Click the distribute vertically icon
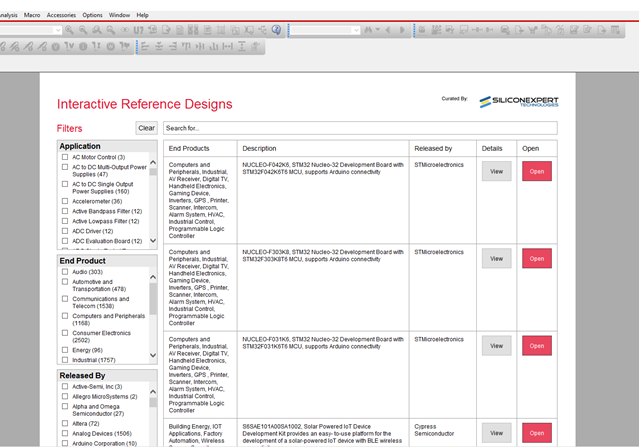This screenshot has height=447, width=639. [x=242, y=46]
